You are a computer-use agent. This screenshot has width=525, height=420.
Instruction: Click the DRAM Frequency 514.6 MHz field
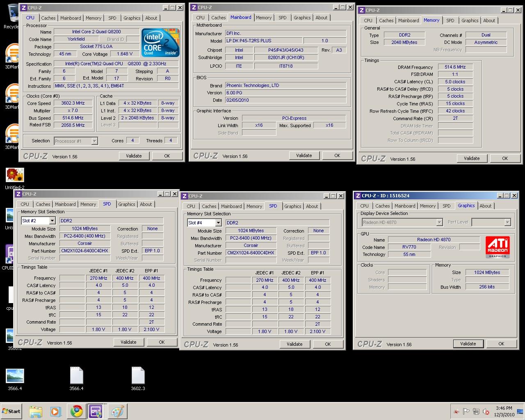455,67
